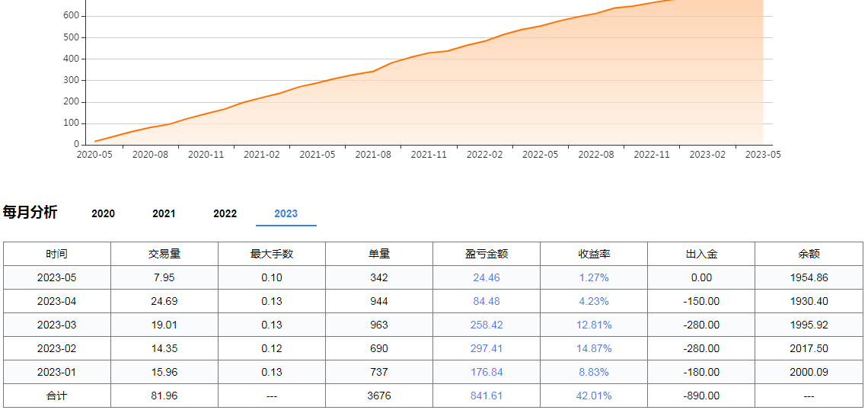Select the active 2023 tab
Image resolution: width=868 pixels, height=410 pixels.
[x=286, y=214]
